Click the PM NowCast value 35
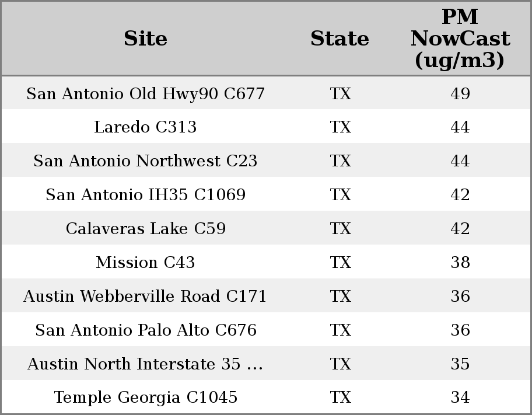 (x=460, y=364)
